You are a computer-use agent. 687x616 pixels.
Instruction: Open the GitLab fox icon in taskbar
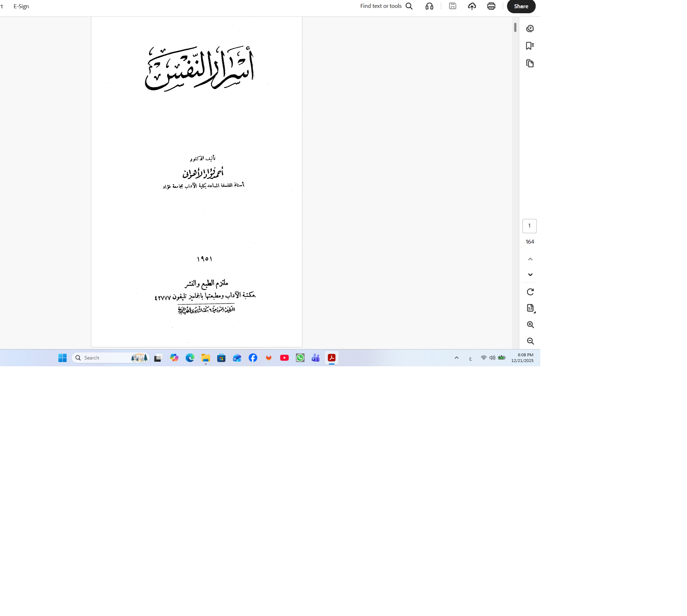[x=269, y=358]
